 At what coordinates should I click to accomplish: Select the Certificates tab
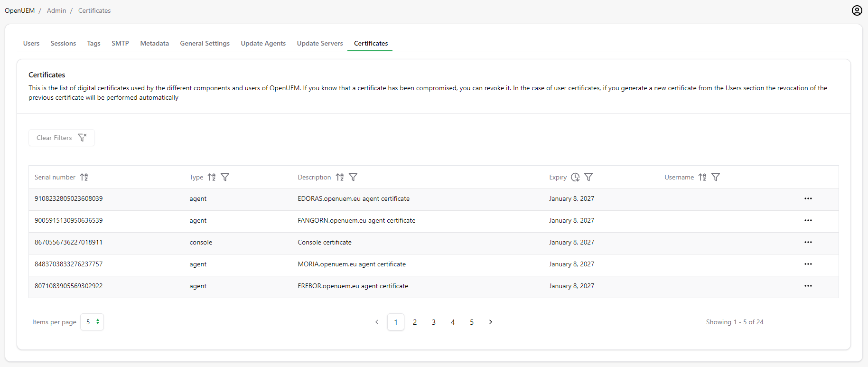tap(371, 43)
